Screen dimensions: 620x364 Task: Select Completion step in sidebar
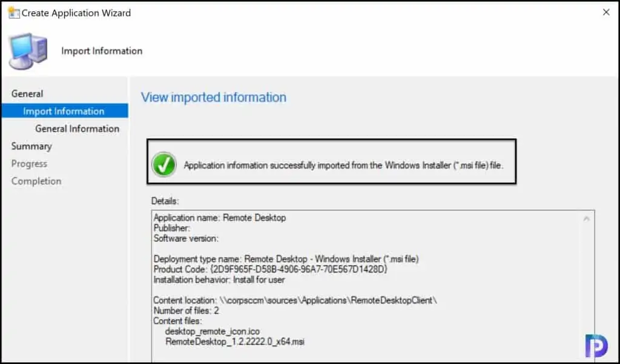click(x=36, y=181)
